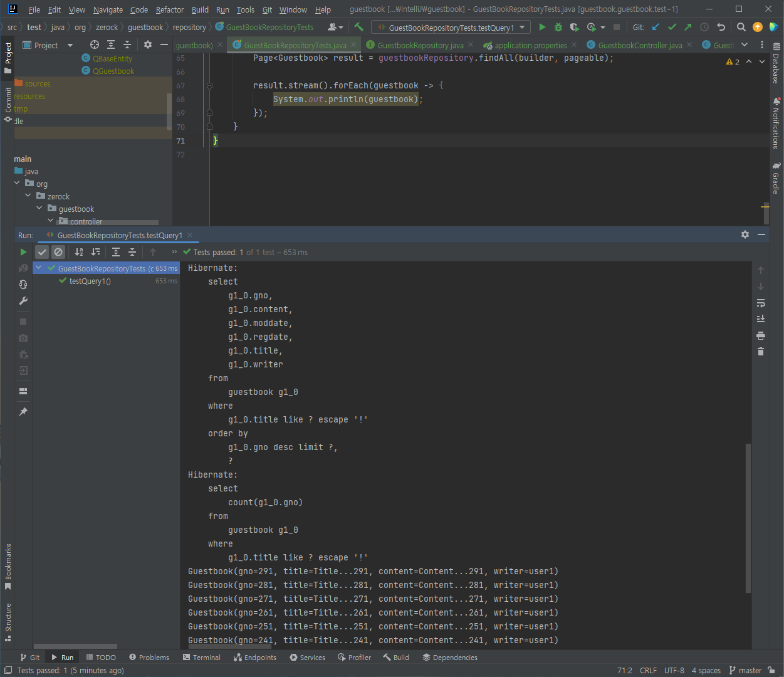This screenshot has height=677, width=784.
Task: Expand all test results
Action: coord(116,252)
